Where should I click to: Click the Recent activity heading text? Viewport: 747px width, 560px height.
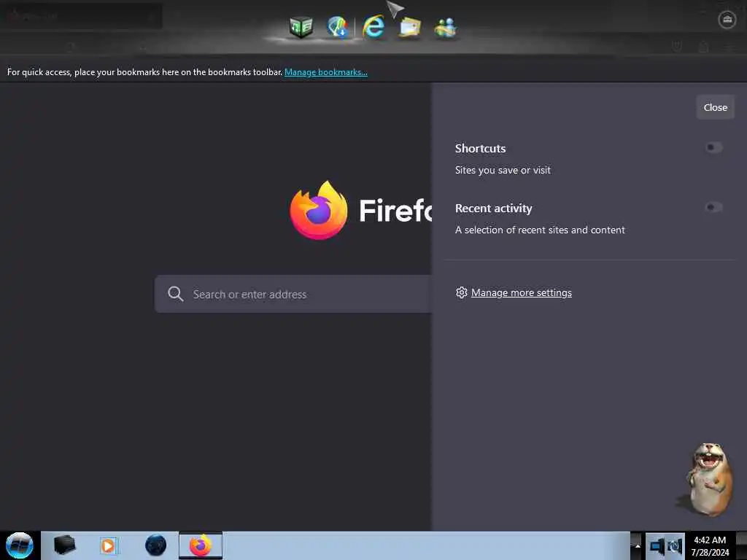[494, 208]
